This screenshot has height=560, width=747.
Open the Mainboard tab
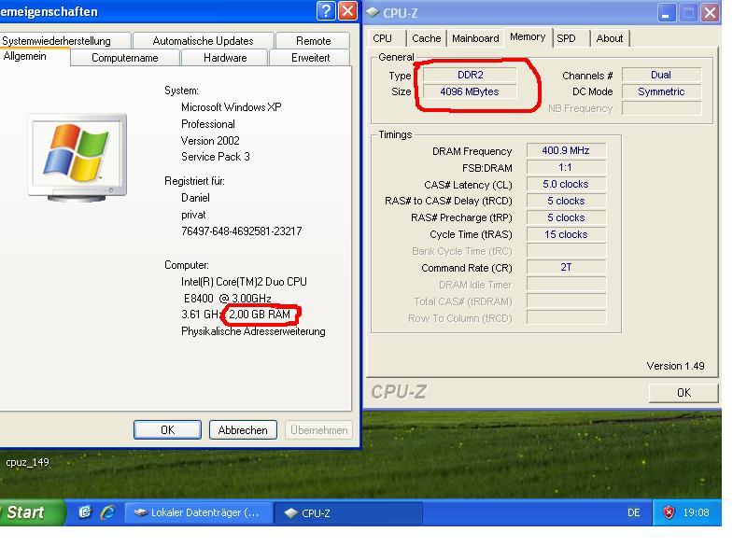pos(475,38)
